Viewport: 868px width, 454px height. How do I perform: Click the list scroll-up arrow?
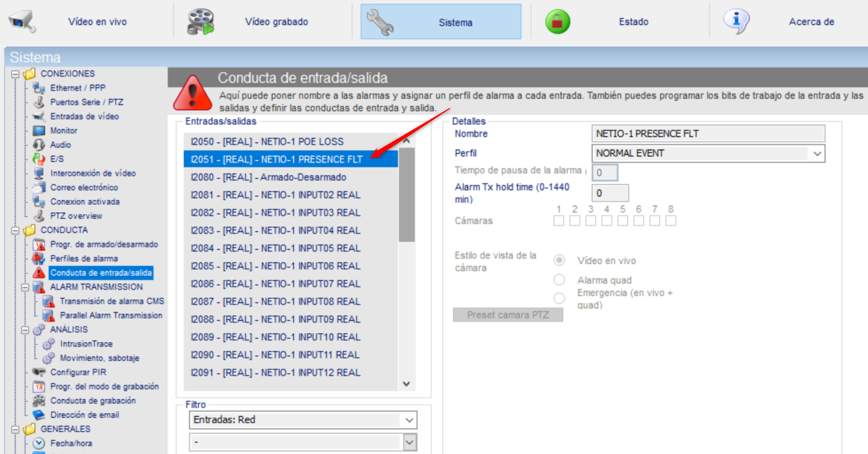(x=406, y=141)
